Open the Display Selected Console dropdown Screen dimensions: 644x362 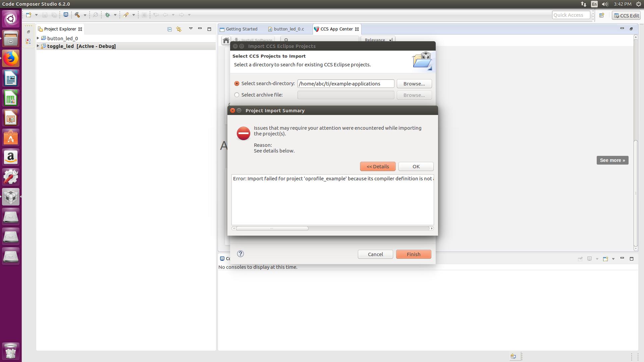(597, 259)
